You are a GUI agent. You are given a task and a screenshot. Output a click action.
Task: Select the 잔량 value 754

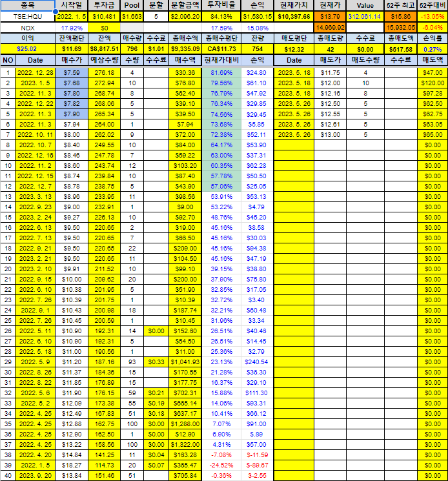click(258, 49)
